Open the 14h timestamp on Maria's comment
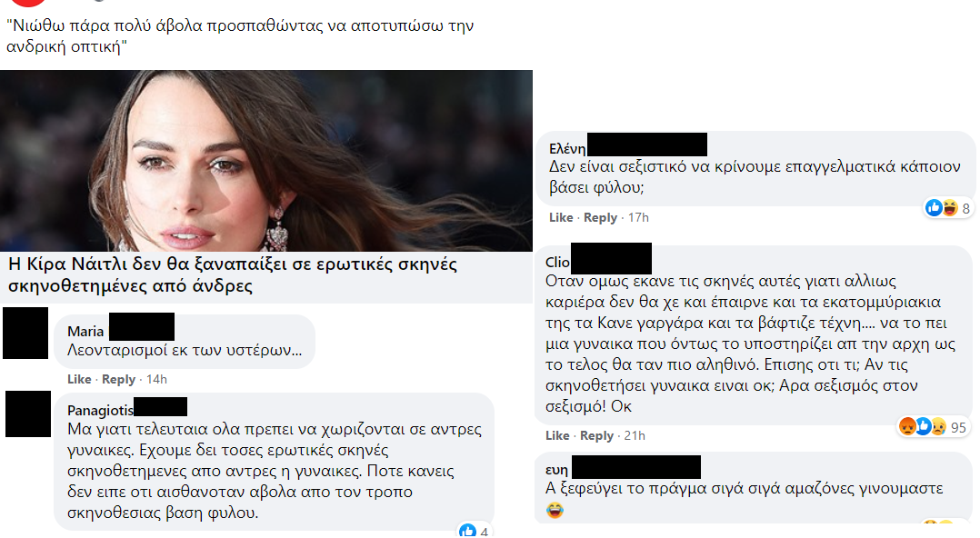The image size is (980, 538). click(157, 379)
